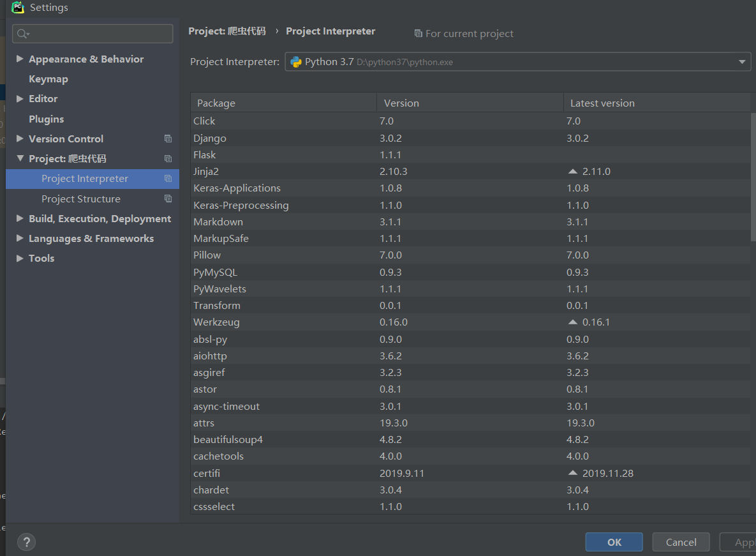This screenshot has height=556, width=756.
Task: Select the MarkupSafe package row
Action: 471,238
